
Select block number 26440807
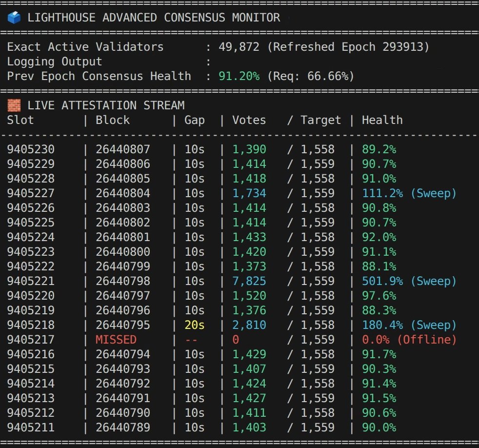pos(123,149)
